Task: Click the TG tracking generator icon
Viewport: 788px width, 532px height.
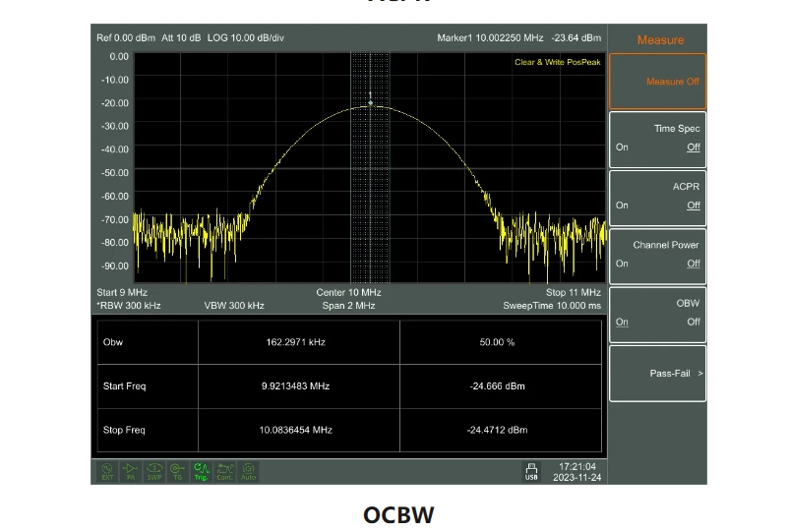Action: (x=177, y=471)
